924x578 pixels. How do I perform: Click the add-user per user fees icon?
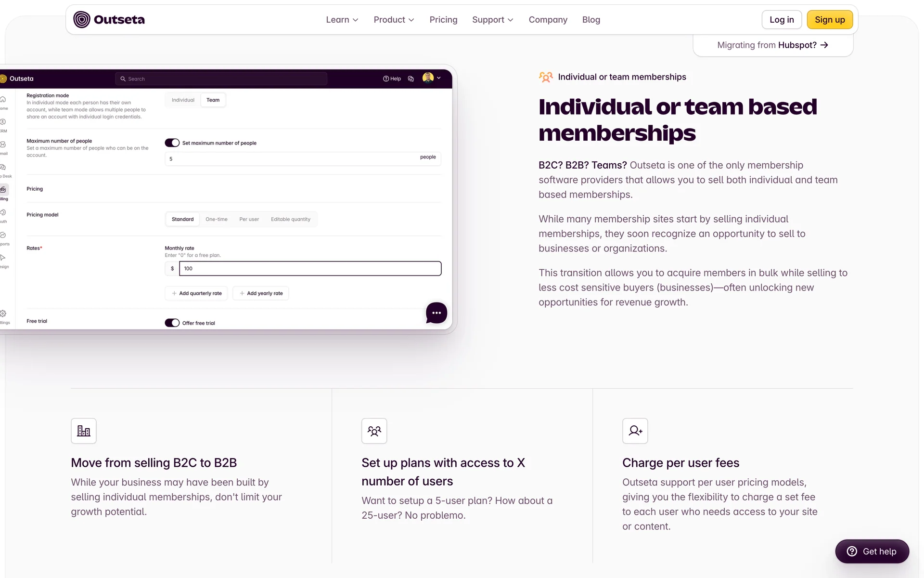point(635,431)
